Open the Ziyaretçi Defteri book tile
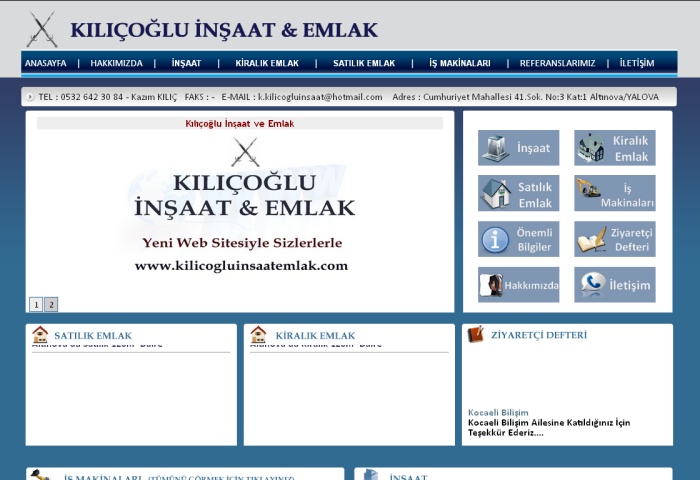This screenshot has height=480, width=700. click(615, 239)
